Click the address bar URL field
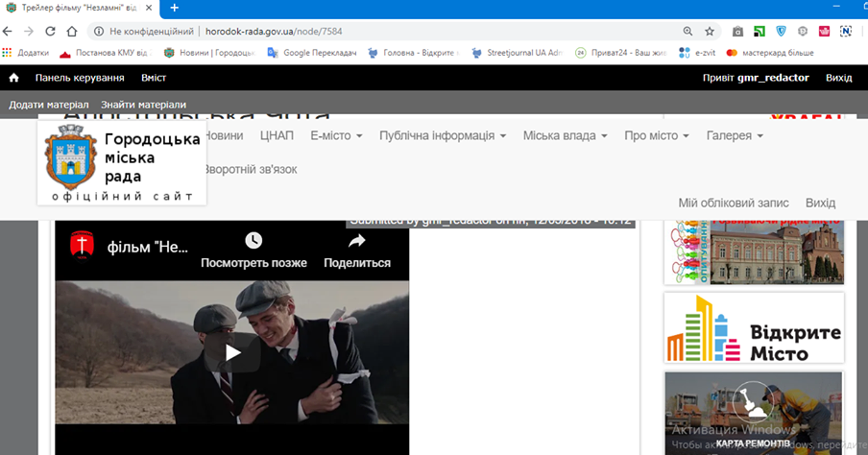Viewport: 868px width, 455px height. (x=384, y=31)
